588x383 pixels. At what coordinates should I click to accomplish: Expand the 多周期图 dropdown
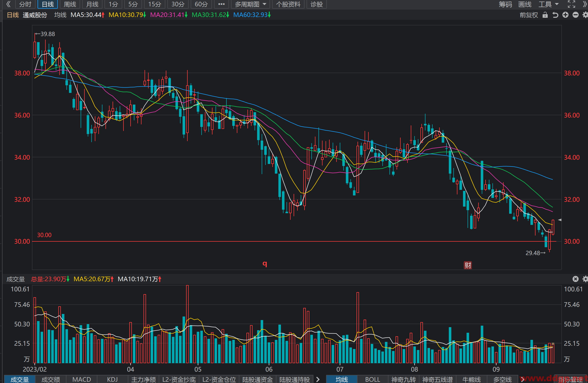pyautogui.click(x=250, y=4)
